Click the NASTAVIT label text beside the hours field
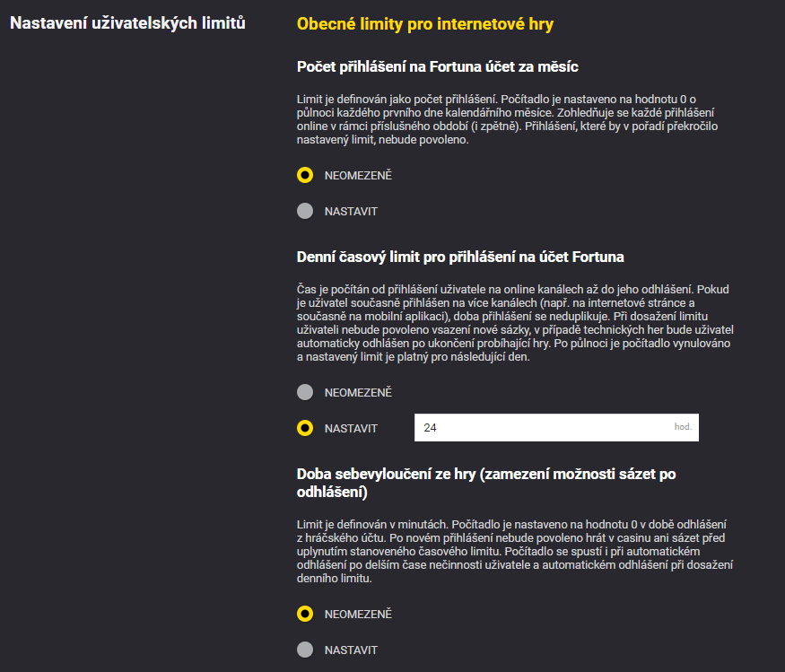This screenshot has height=672, width=785. 351,429
